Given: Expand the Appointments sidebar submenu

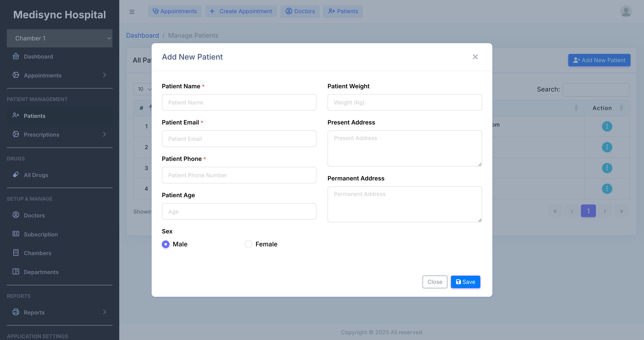Looking at the screenshot, I should (105, 75).
